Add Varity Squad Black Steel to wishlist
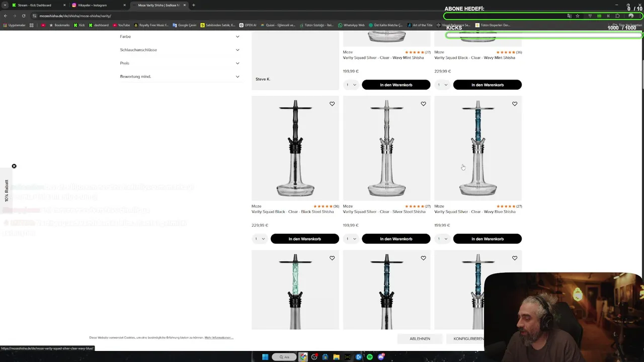 pos(332,104)
